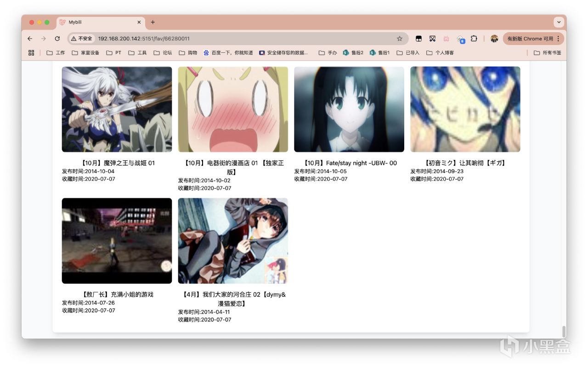588x367 pixels.
Task: Open the Chrome three-dot menu
Action: pos(558,39)
